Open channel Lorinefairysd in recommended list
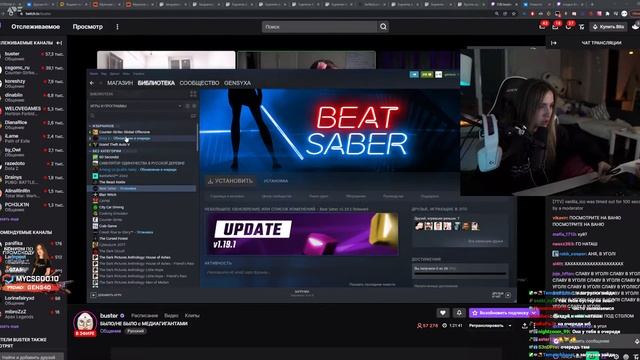640x360 pixels. [33, 300]
